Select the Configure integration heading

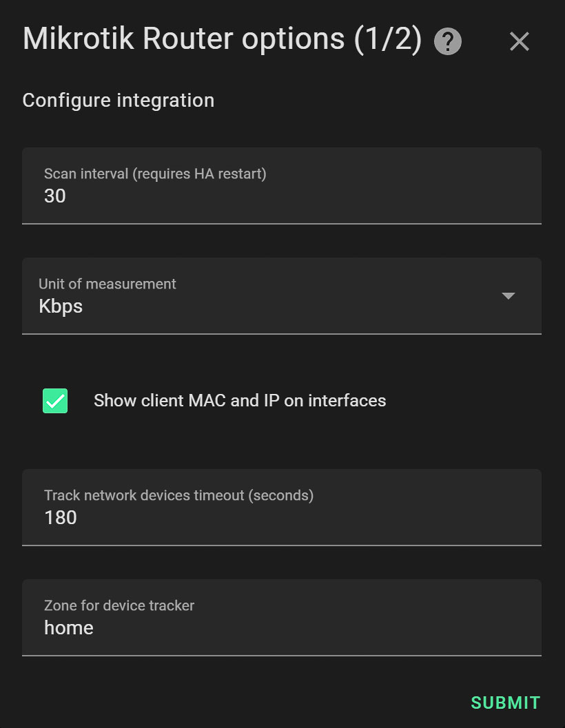pyautogui.click(x=118, y=100)
